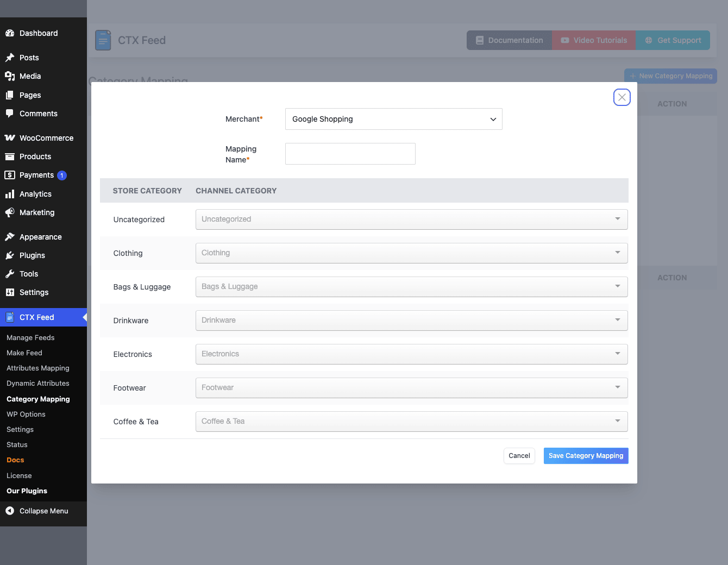Click the Coffee & Tea store category label
The image size is (728, 565).
(136, 422)
